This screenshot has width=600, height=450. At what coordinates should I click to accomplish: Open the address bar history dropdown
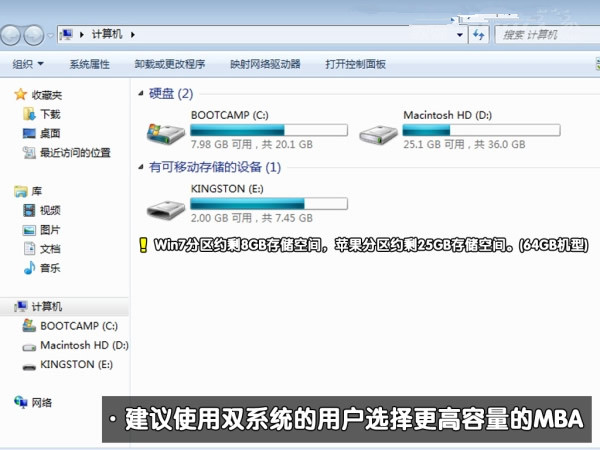click(460, 35)
